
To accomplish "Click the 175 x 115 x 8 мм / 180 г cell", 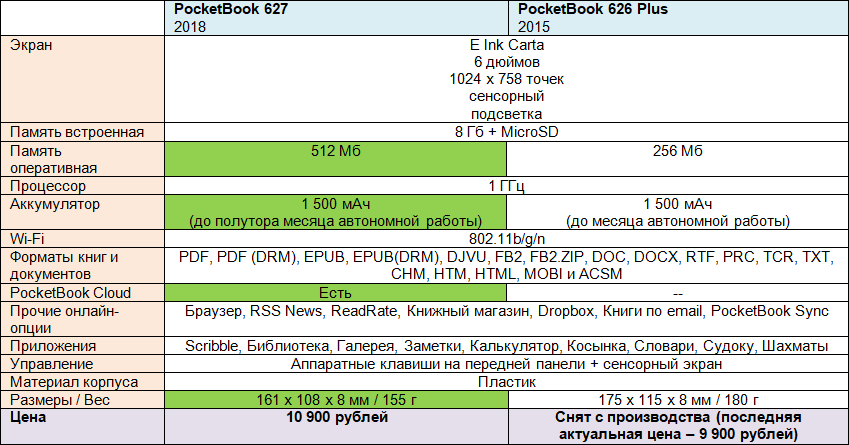I will click(x=678, y=400).
